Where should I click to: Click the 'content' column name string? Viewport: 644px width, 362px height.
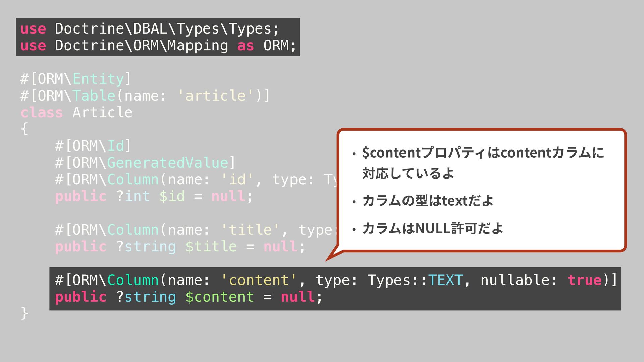coord(259,280)
